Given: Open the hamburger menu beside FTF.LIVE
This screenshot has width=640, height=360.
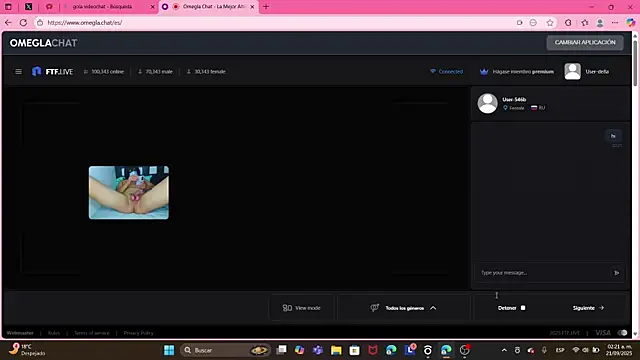Looking at the screenshot, I should point(18,71).
